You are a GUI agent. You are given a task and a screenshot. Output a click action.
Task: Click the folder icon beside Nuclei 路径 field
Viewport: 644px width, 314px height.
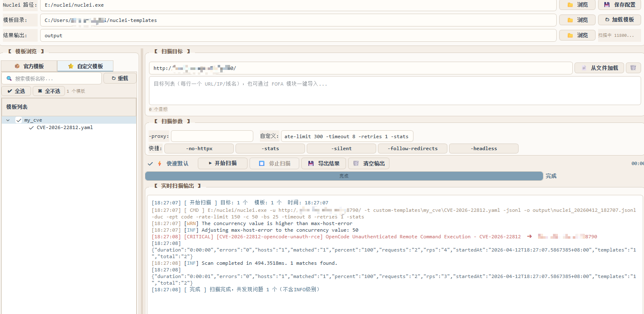pyautogui.click(x=570, y=5)
